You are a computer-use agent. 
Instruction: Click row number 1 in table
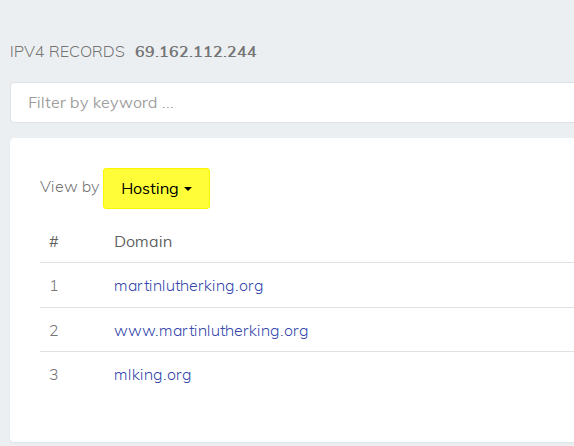point(54,286)
